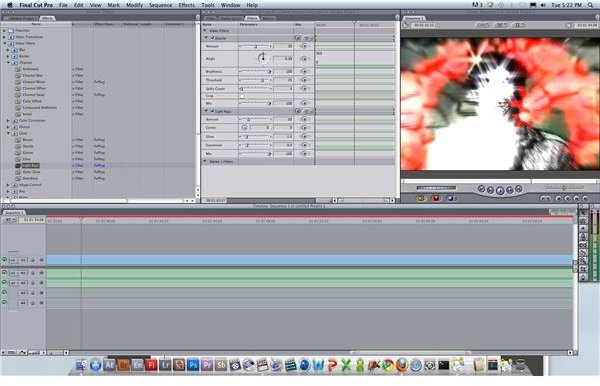
Task: Collapse the Video Filters disclosure triangle in the Filters tab
Action: click(205, 31)
